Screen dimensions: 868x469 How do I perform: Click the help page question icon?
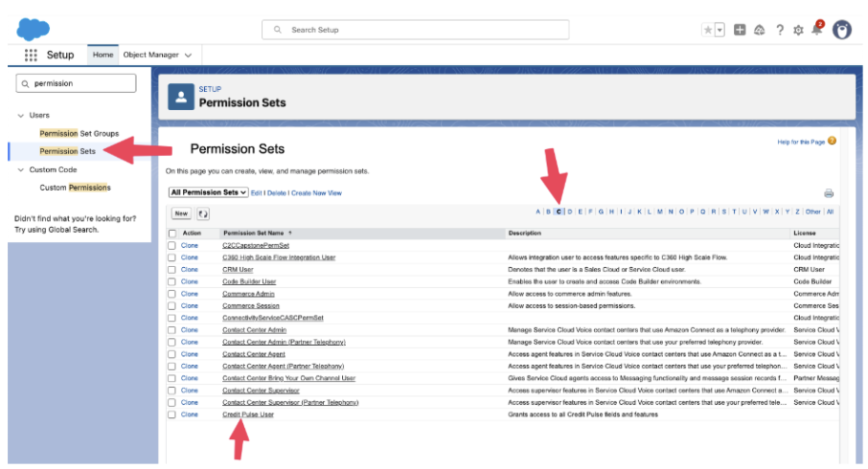[832, 141]
